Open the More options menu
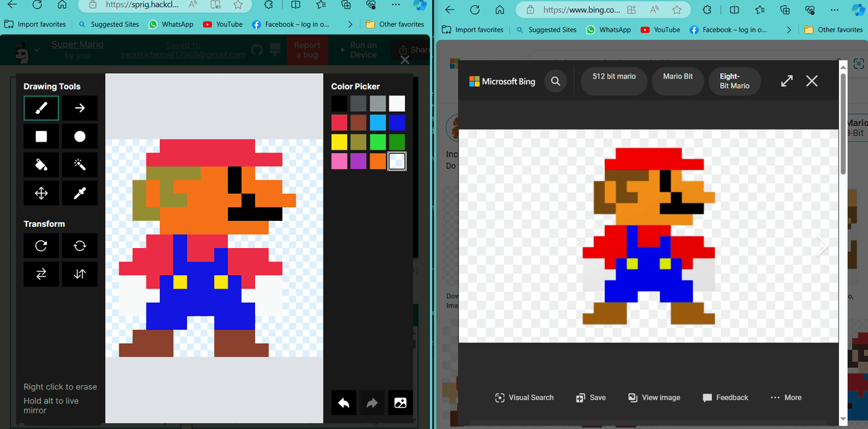 [x=785, y=398]
